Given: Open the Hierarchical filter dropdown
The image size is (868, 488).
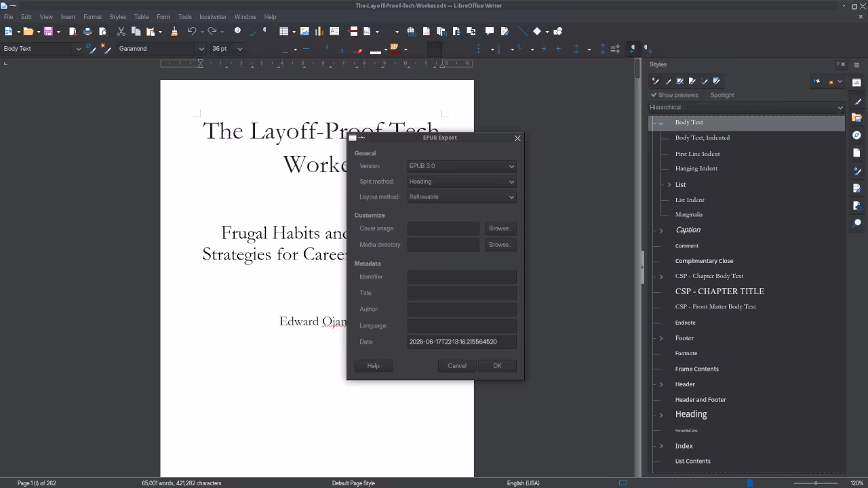Looking at the screenshot, I should [747, 107].
